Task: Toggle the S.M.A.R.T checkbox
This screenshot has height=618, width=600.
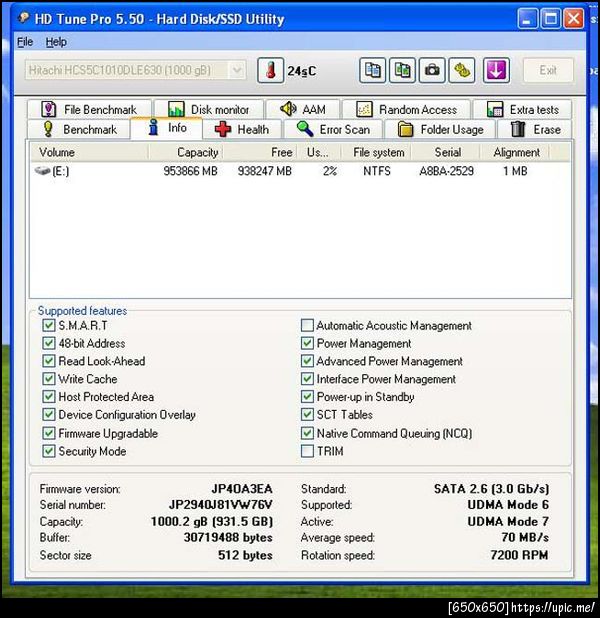Action: [x=48, y=326]
